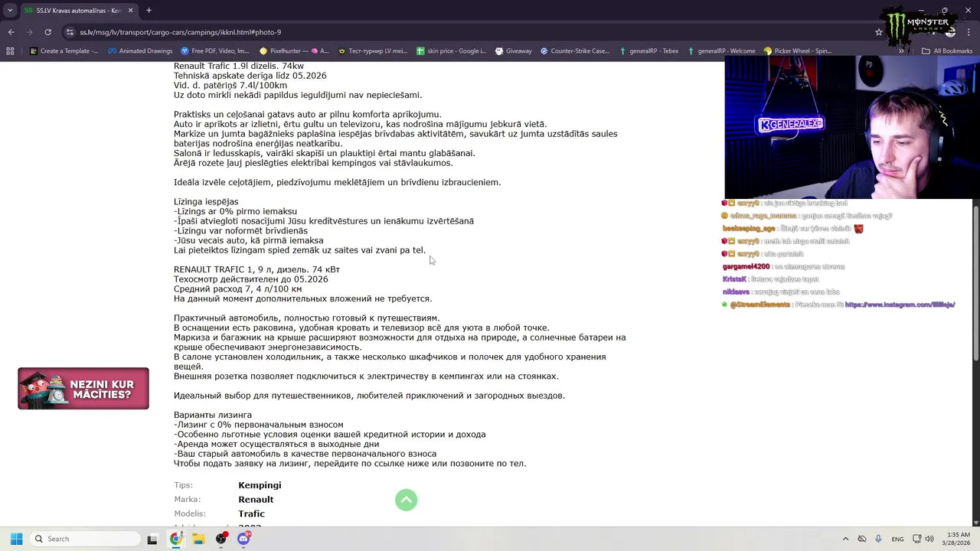The width and height of the screenshot is (980, 551).
Task: Bookmark this page with the star icon
Action: 879,32
